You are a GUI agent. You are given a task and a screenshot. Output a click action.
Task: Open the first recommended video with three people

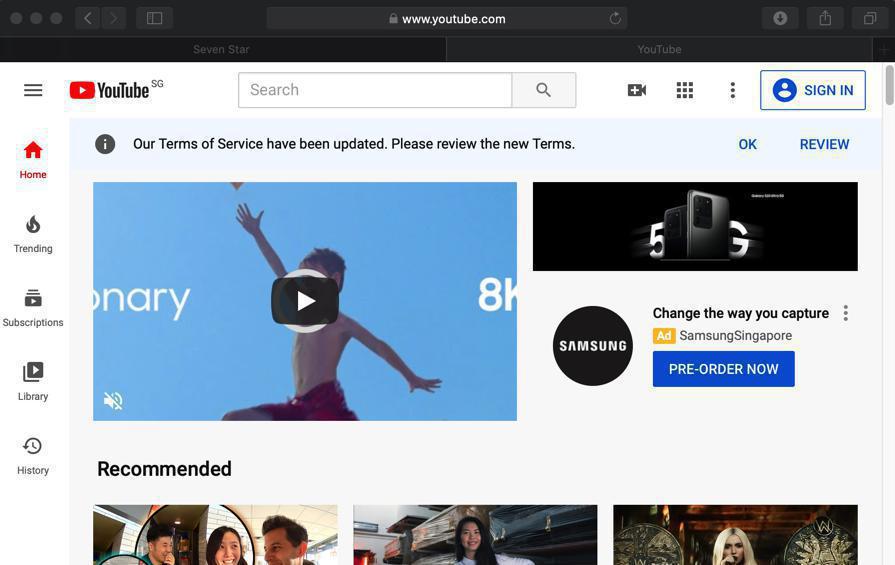[x=215, y=535]
